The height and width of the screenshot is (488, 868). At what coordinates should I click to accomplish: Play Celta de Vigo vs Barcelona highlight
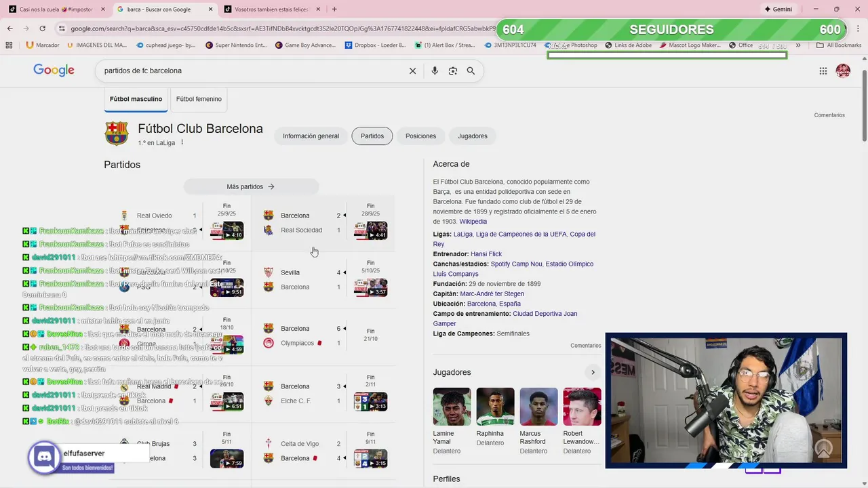click(371, 458)
